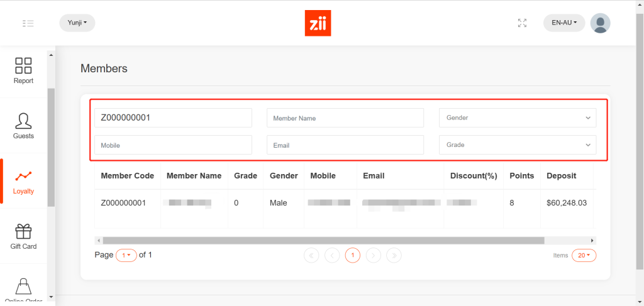
Task: Open the Report section in sidebar
Action: tap(23, 70)
